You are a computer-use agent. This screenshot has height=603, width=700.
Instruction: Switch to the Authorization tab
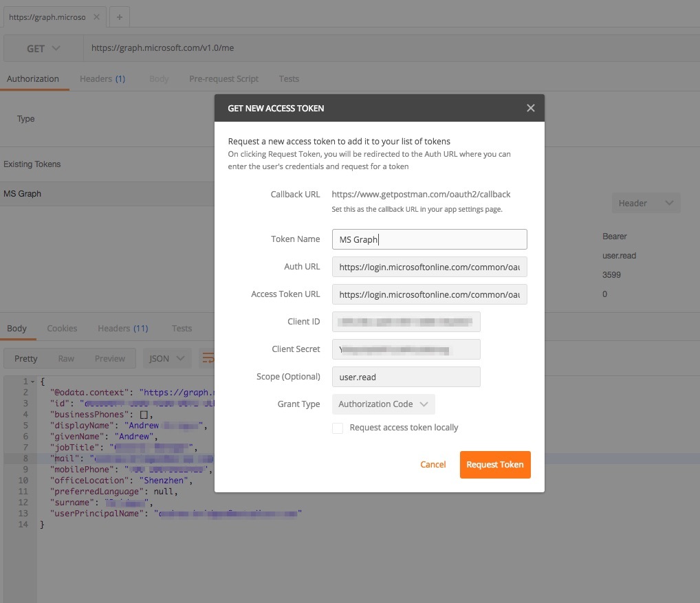tap(33, 79)
